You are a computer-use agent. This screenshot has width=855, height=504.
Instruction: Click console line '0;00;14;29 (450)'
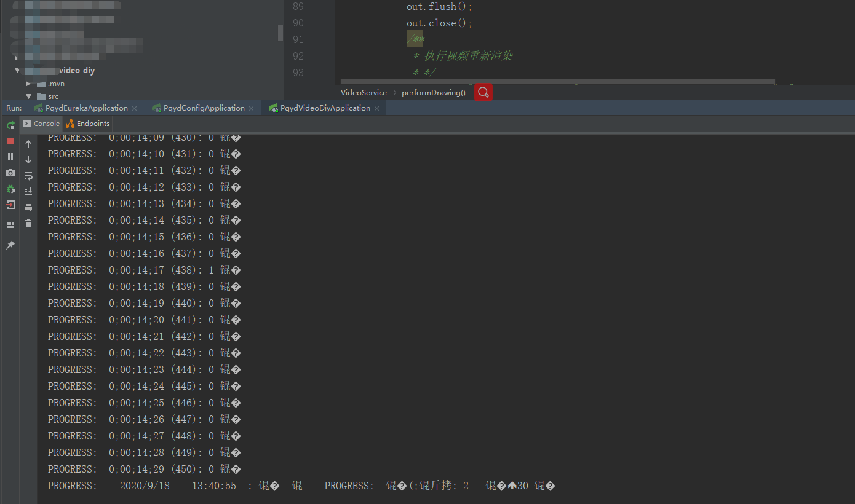145,469
